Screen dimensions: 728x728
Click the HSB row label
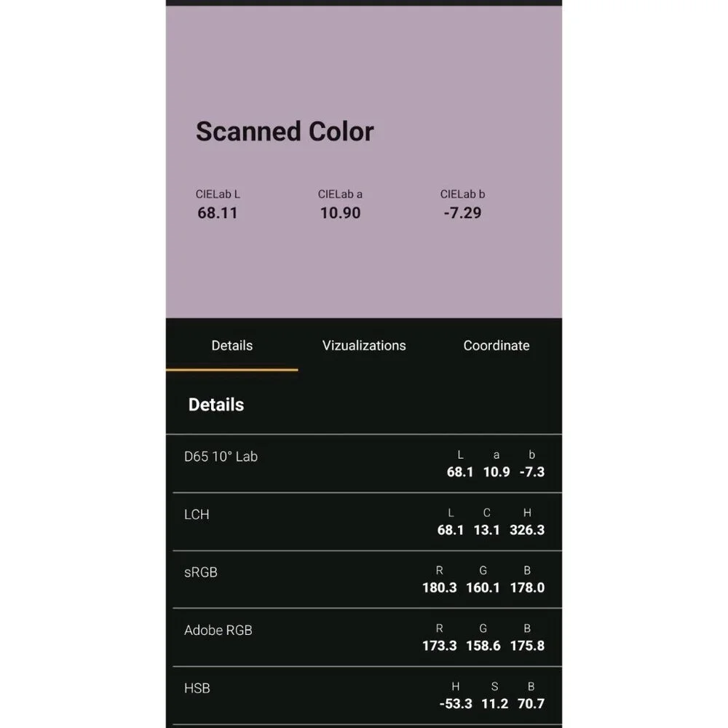197,688
